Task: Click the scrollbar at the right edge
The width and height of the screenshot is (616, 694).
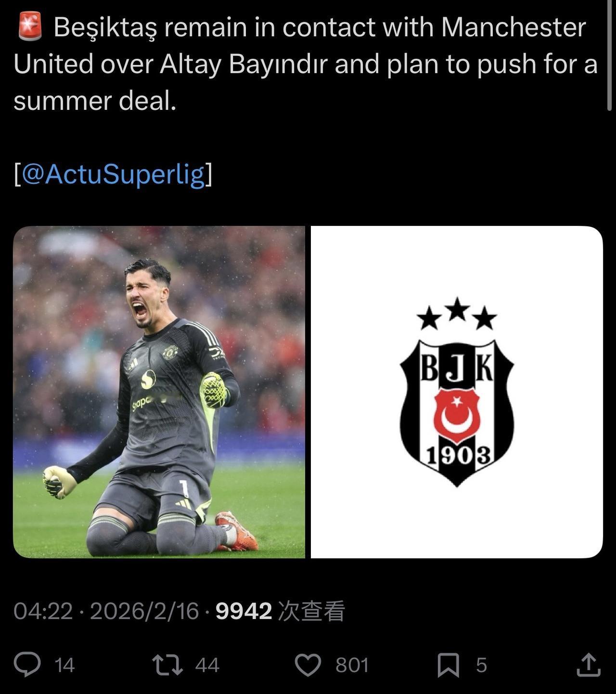Action: tap(610, 55)
